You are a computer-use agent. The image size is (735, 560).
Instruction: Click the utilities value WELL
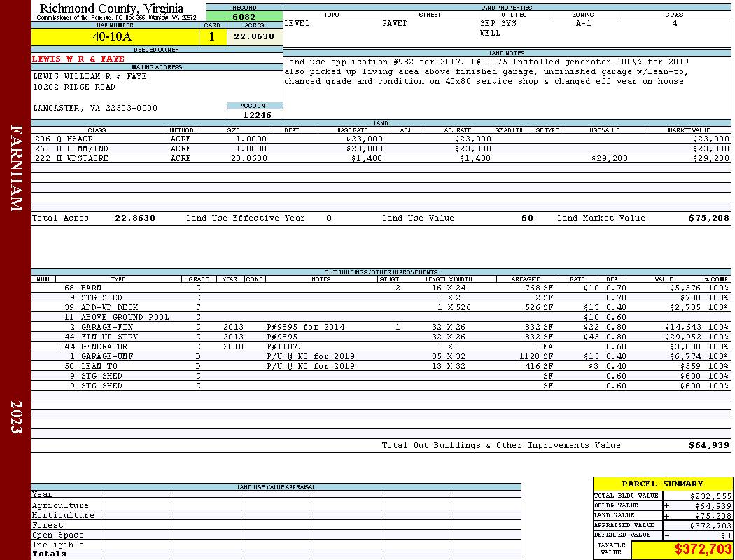(490, 33)
